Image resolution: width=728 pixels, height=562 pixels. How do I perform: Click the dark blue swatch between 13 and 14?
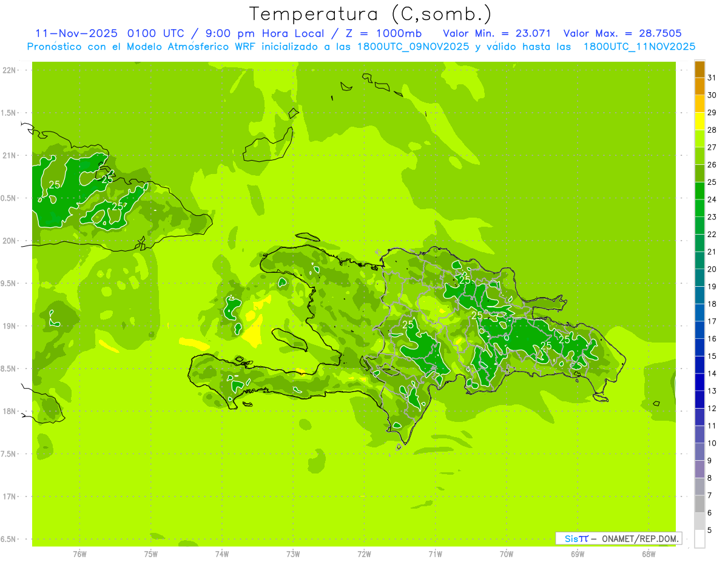[x=699, y=382]
